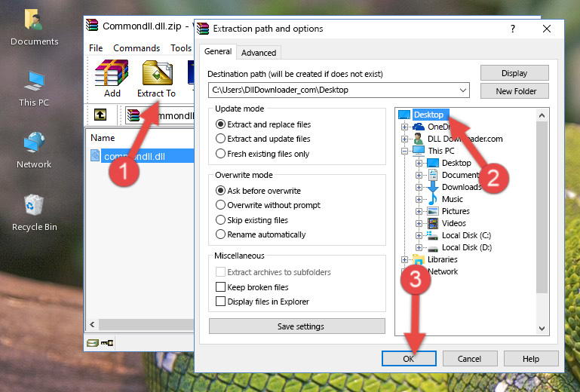The width and height of the screenshot is (580, 392).
Task: Select the This PC desktop icon
Action: click(34, 88)
